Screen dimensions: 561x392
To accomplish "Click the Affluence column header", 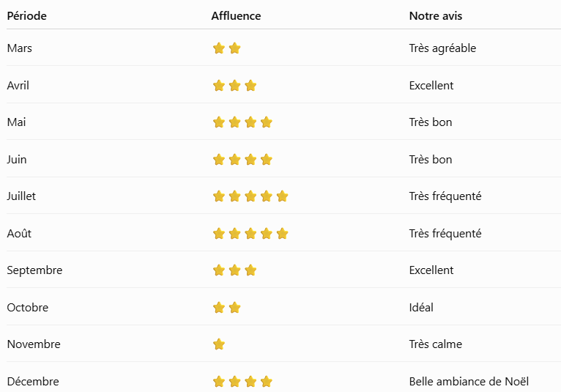I will [x=236, y=15].
